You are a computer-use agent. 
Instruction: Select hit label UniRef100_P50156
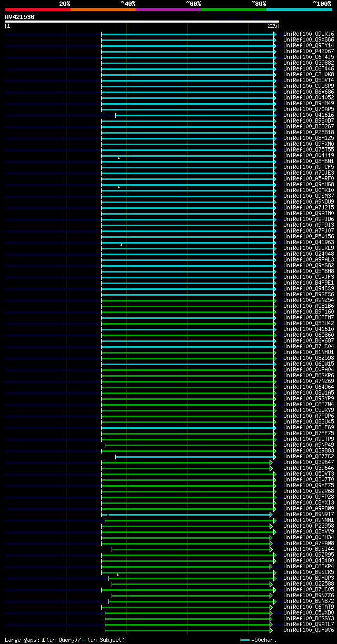(309, 236)
